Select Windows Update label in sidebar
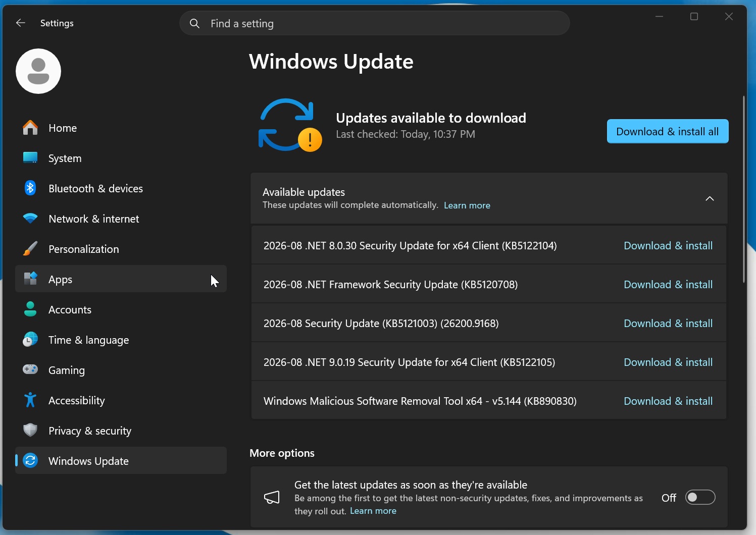The width and height of the screenshot is (756, 535). pos(88,461)
